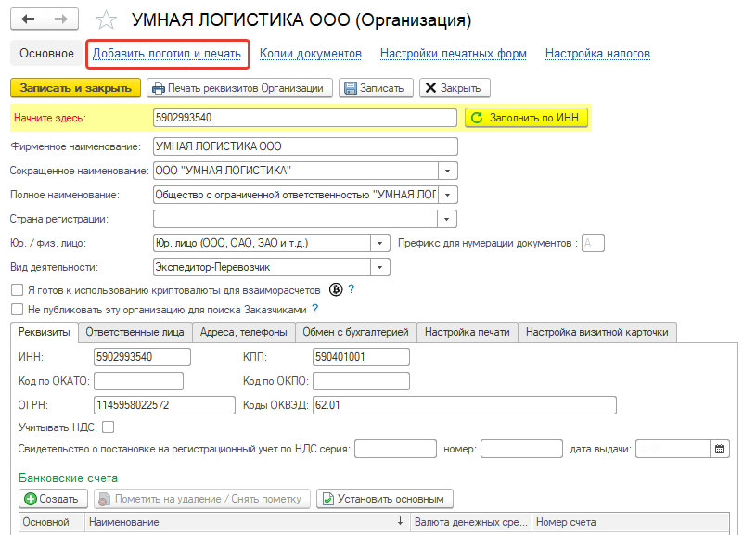Expand Полное наименование dropdown
The width and height of the screenshot is (756, 535).
point(447,195)
